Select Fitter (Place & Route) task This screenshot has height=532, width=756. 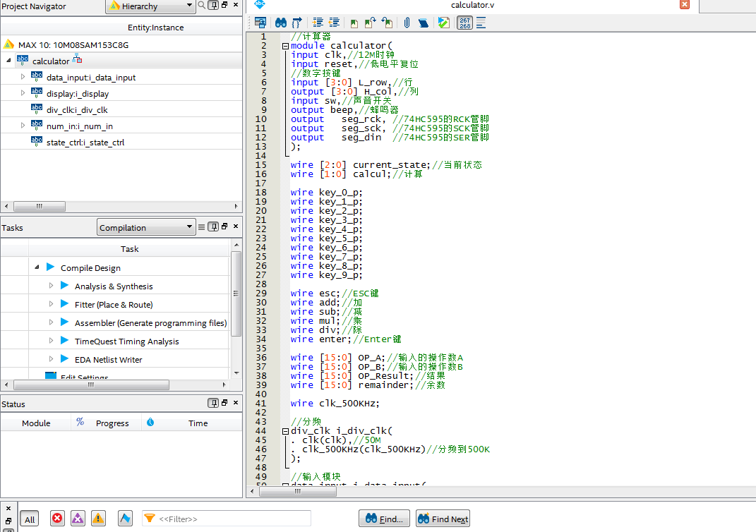[x=114, y=305]
